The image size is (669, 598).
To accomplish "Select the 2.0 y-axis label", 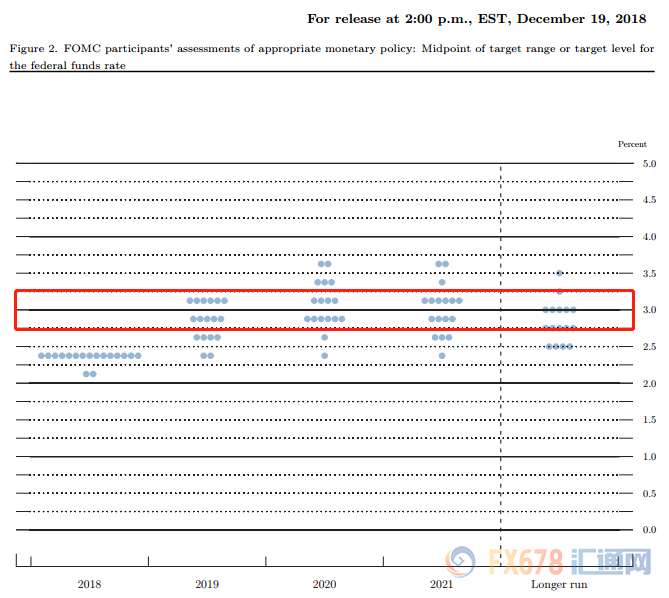I will coord(649,383).
